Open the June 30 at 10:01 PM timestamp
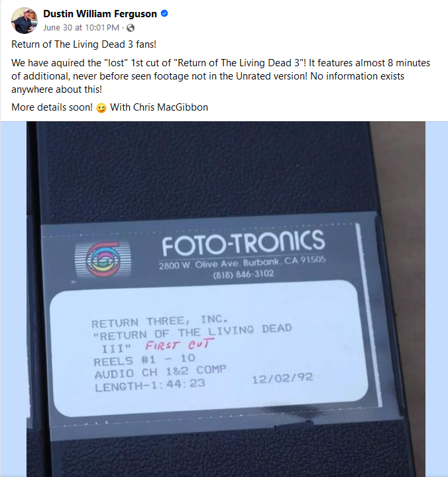The width and height of the screenshot is (448, 477). pyautogui.click(x=81, y=28)
